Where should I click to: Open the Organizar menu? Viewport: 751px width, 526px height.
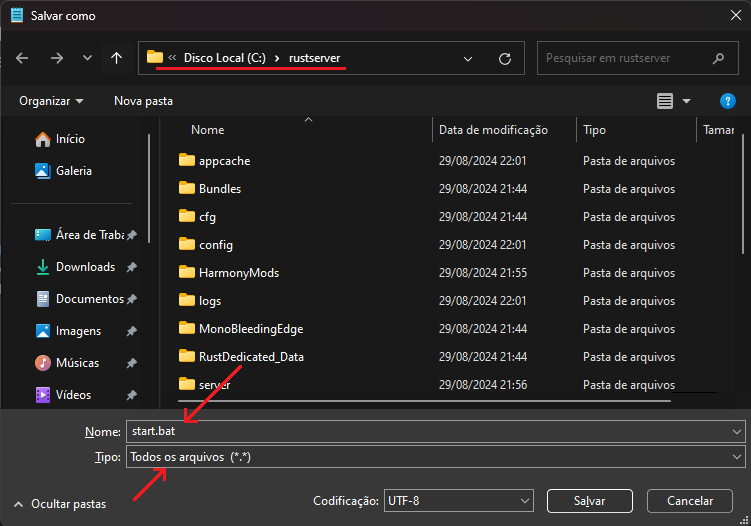point(51,101)
